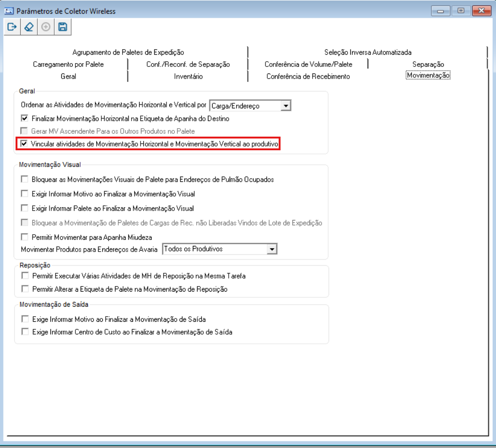Enable Bloquear as Movimentações Visuais de Palete
This screenshot has width=496, height=448.
25,179
